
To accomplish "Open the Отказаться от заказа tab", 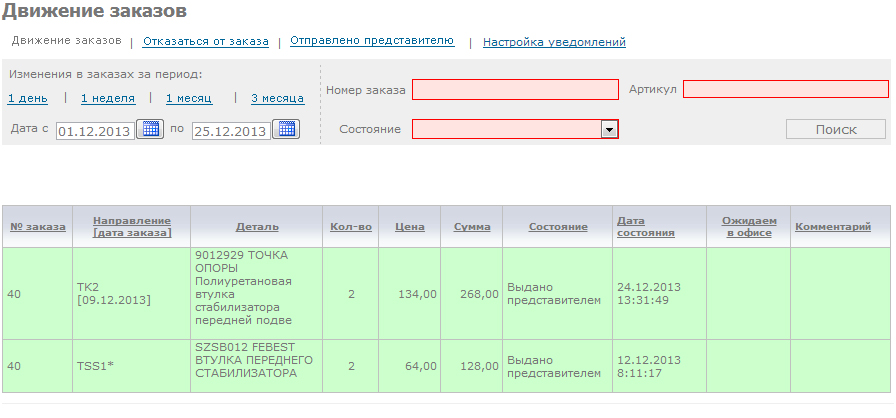I will [205, 42].
